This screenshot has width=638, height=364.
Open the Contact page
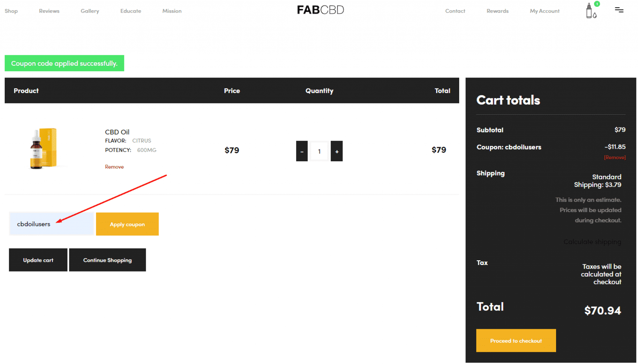455,11
